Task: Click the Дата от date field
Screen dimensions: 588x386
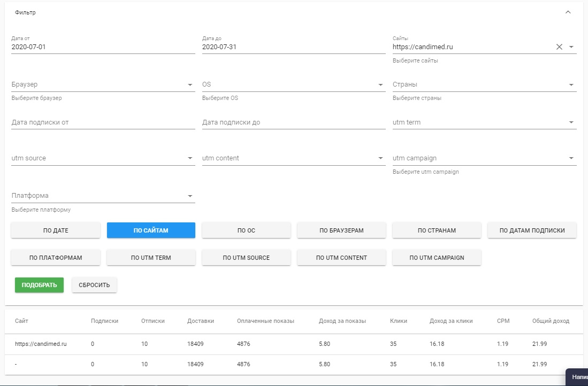Action: tap(103, 47)
